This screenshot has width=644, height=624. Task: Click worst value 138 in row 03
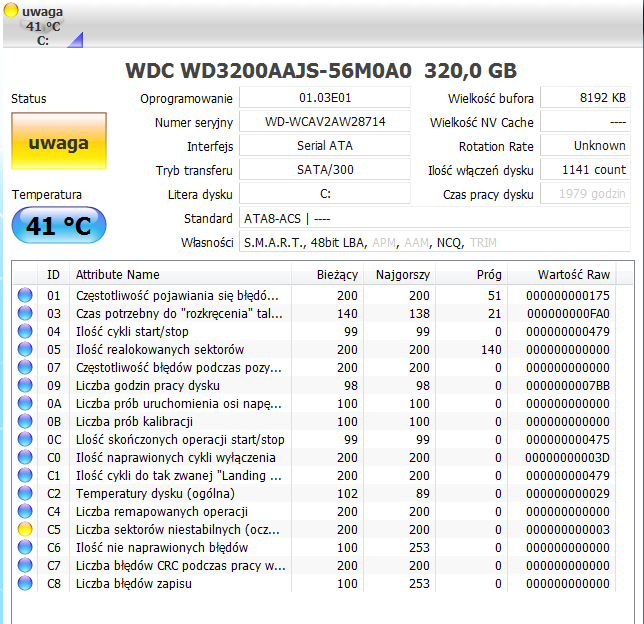[419, 313]
